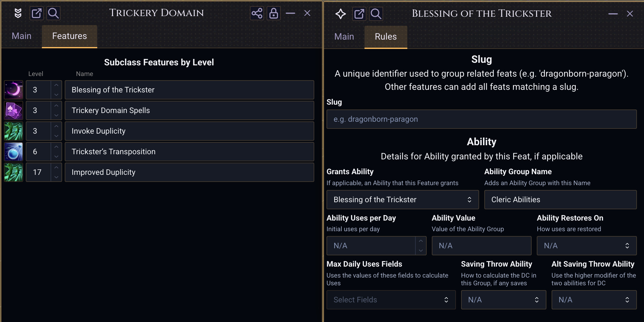Click the search icon in Trickery Domain header
Image resolution: width=644 pixels, height=322 pixels.
coord(53,13)
